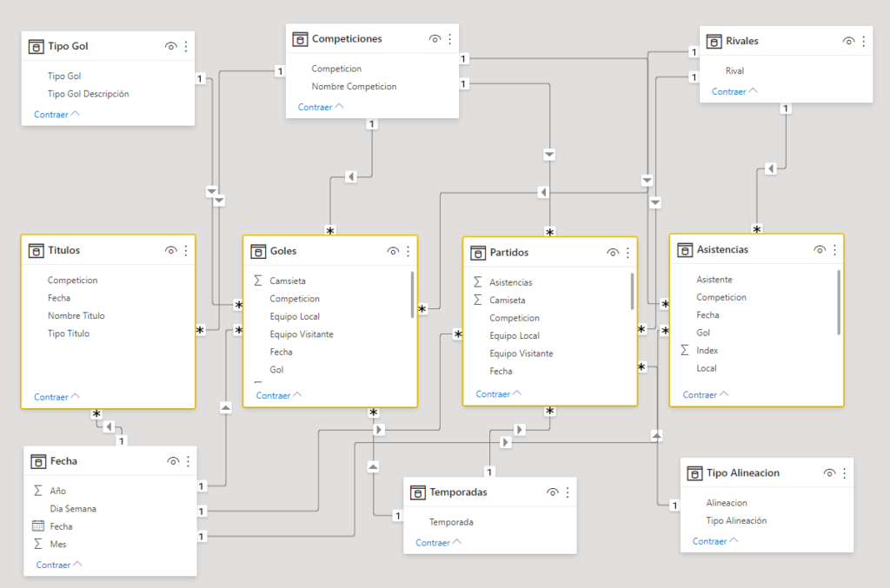Toggle visibility of the Rivales table
Screen dimensions: 890x588
[x=848, y=41]
